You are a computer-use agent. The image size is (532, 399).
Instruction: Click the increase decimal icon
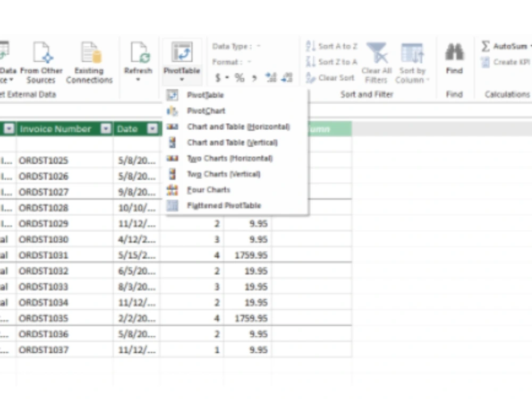(x=271, y=77)
